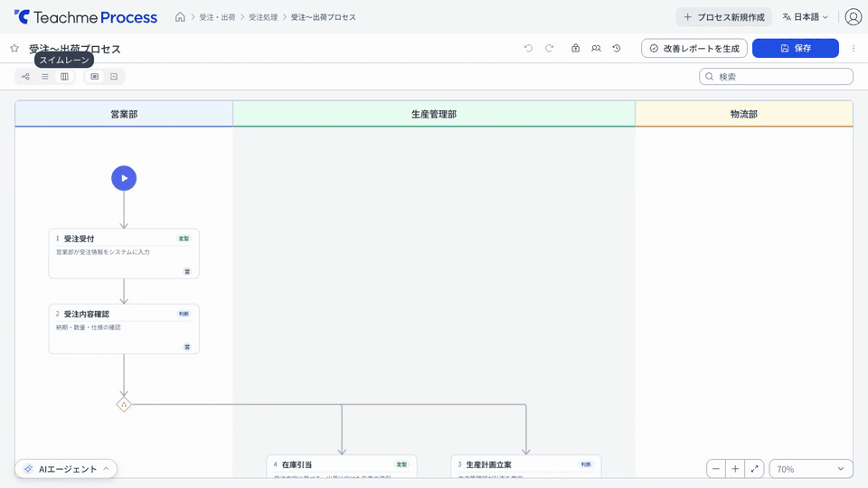Click the lock icon in toolbar
868x488 pixels.
(x=576, y=48)
